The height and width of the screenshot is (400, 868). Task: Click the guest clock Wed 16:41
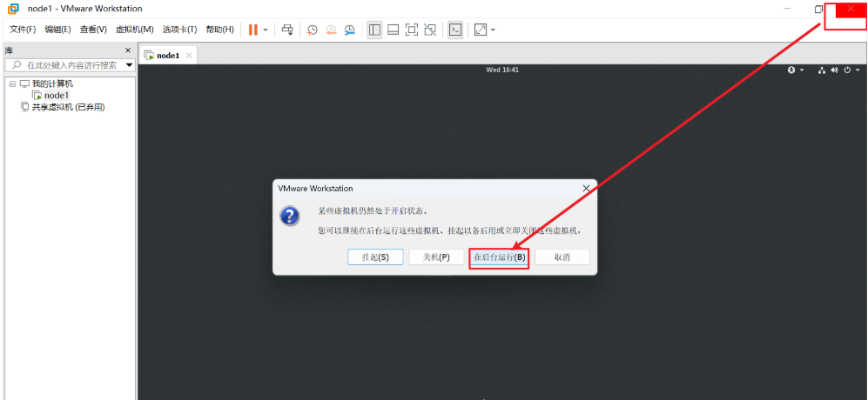pos(502,70)
